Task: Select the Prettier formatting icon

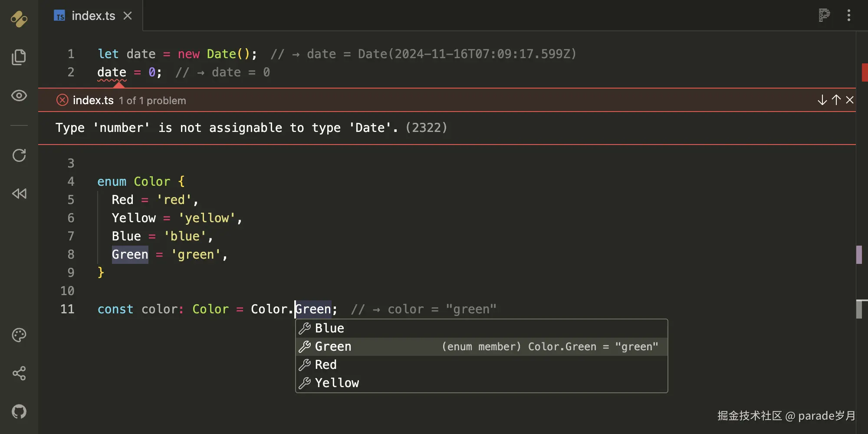Action: click(823, 15)
